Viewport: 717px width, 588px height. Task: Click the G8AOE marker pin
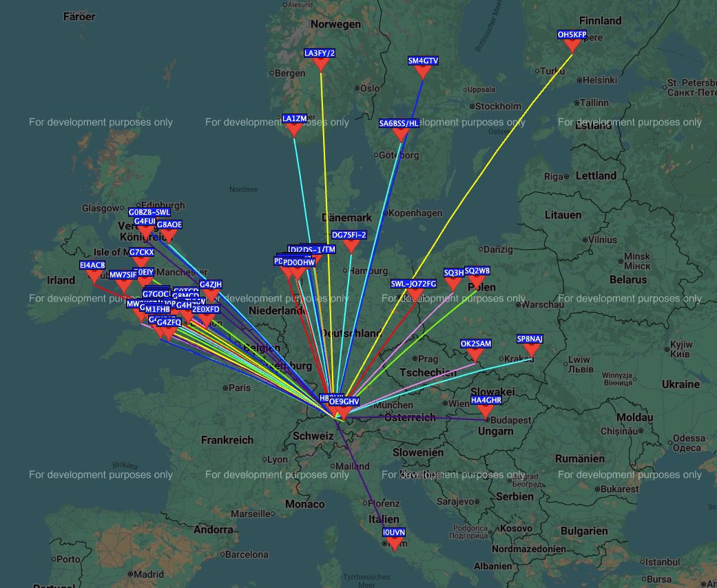[x=168, y=236]
